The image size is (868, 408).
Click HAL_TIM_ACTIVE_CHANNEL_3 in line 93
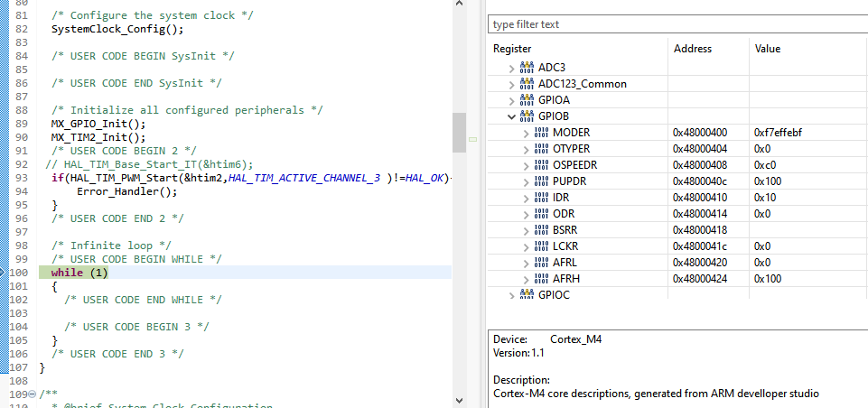coord(304,178)
